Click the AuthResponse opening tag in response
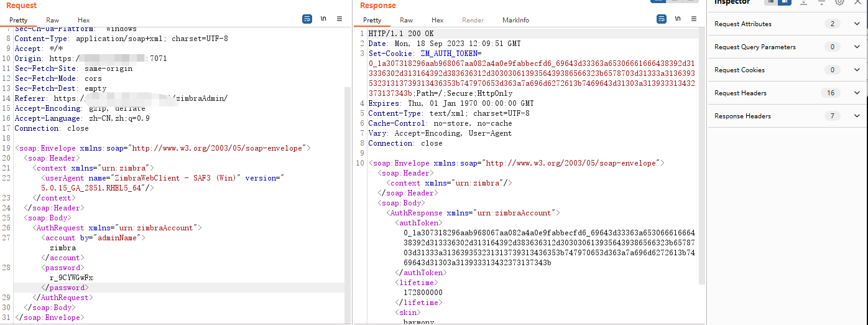868x325 pixels. (x=473, y=213)
